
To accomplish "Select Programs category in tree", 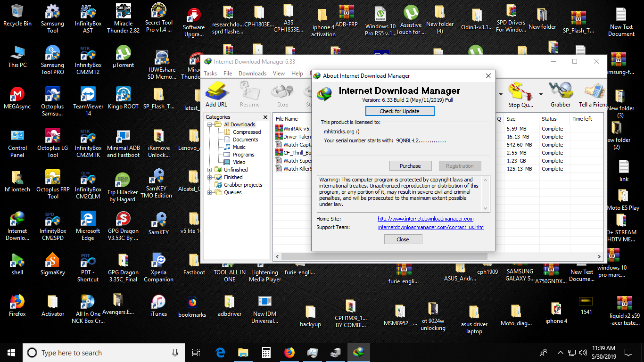I will tap(243, 155).
